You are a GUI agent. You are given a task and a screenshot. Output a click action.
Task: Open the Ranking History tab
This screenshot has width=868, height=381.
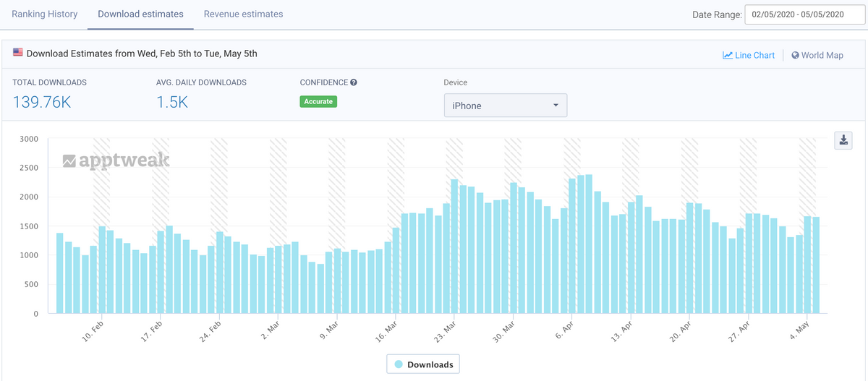45,14
